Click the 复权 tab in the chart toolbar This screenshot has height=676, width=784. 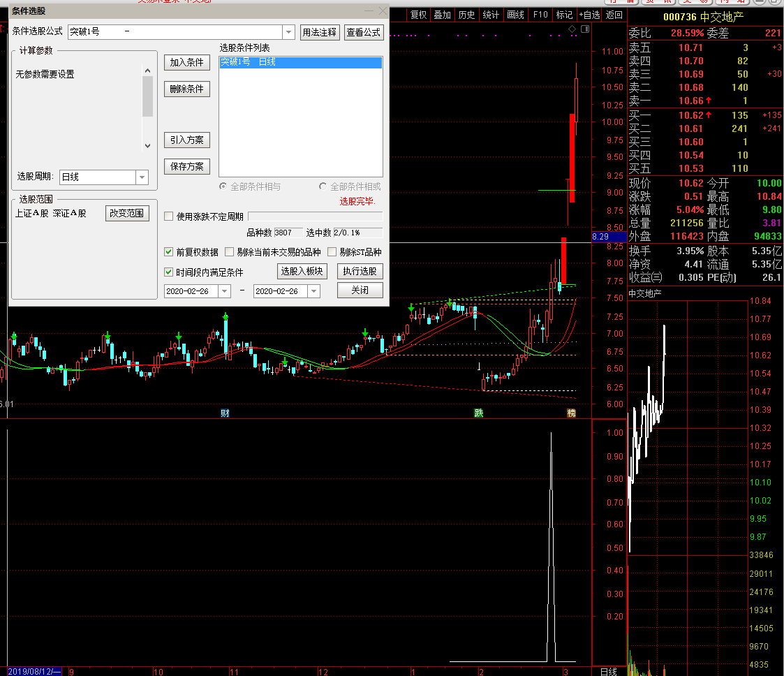[418, 15]
